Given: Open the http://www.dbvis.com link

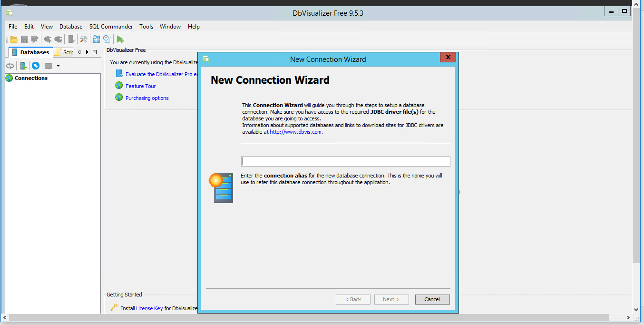Looking at the screenshot, I should (x=295, y=132).
